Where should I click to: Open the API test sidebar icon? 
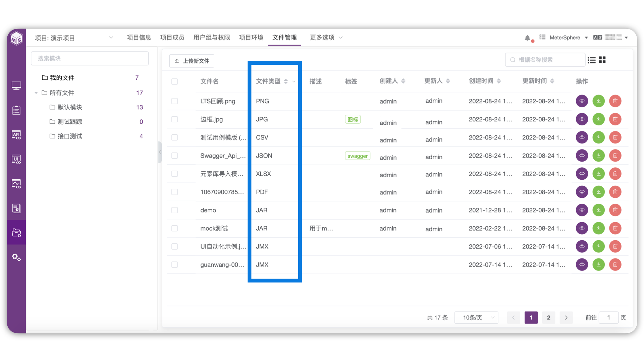[x=16, y=135]
